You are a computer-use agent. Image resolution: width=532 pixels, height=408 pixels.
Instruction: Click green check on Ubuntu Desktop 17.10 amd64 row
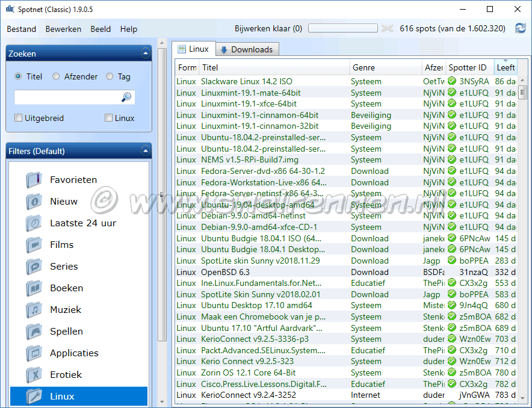[x=451, y=305]
